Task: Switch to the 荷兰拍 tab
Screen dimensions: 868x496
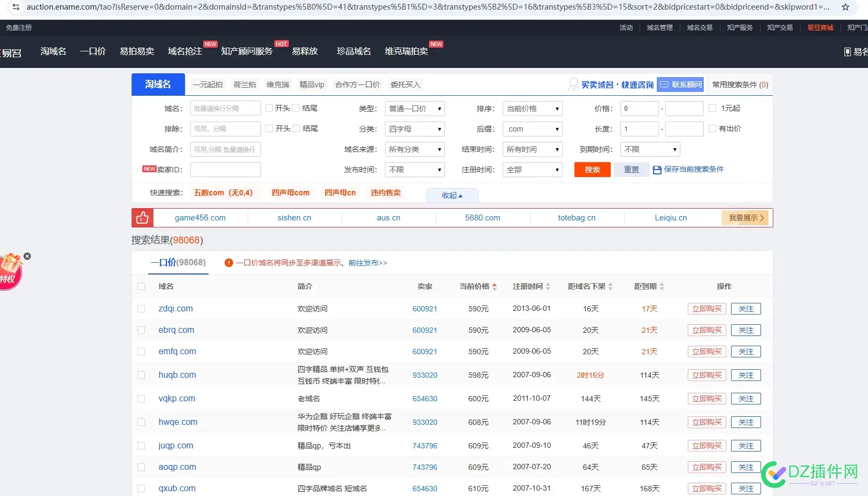Action: coord(244,85)
